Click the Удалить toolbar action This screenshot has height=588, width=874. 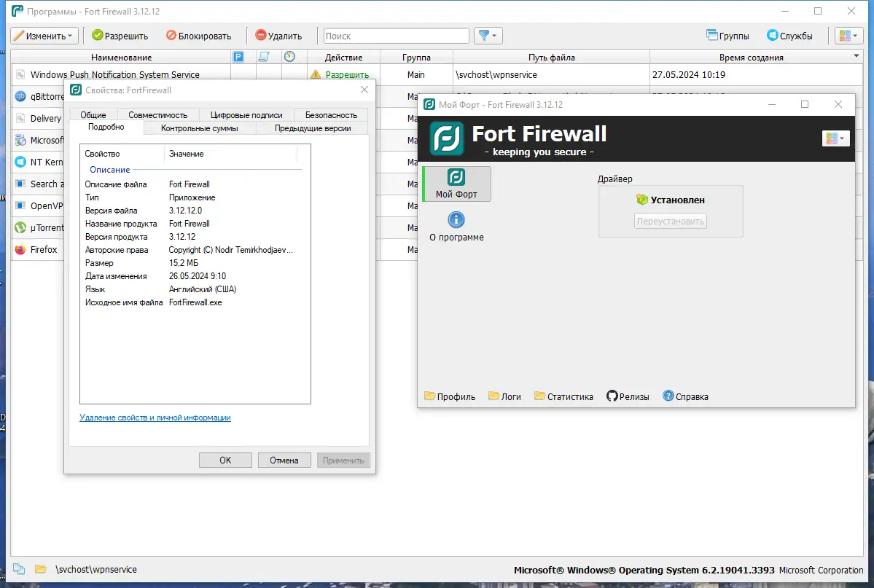pos(279,35)
